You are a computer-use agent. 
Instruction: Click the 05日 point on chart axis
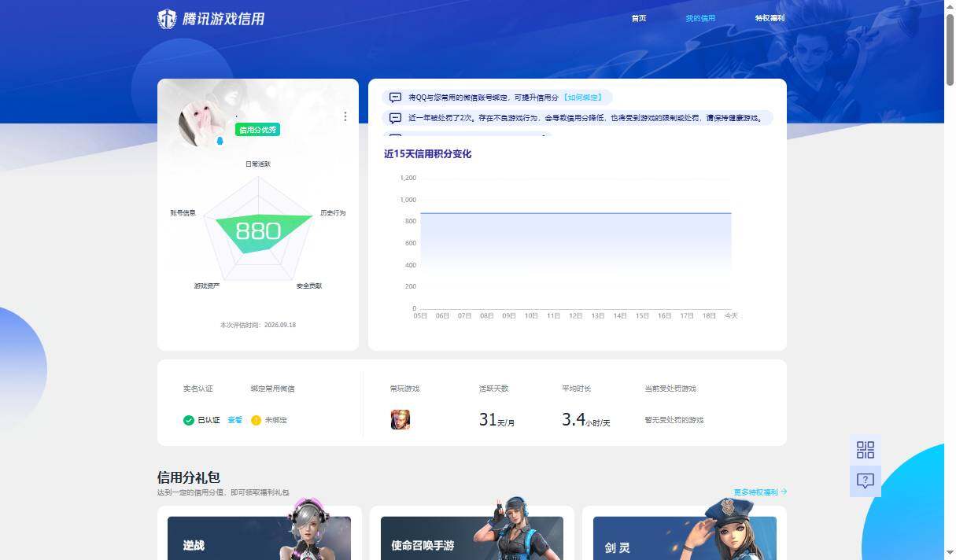click(x=420, y=315)
